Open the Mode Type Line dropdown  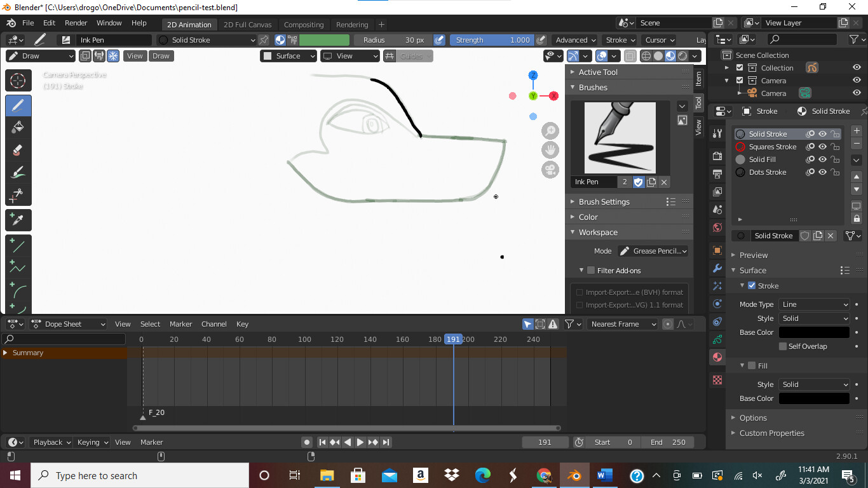pyautogui.click(x=814, y=304)
